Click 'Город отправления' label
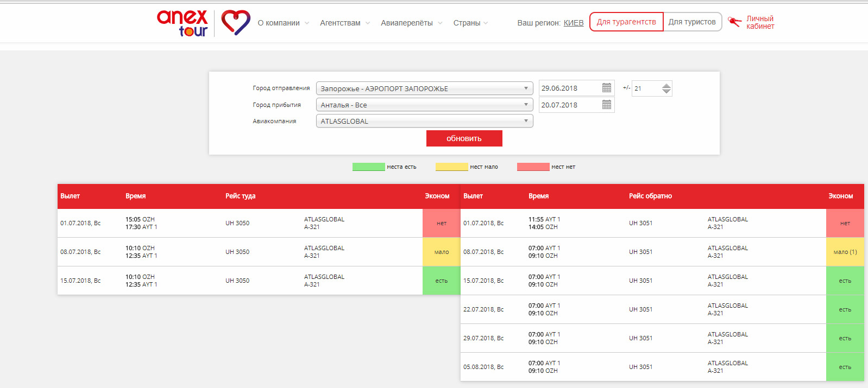This screenshot has height=388, width=868. click(x=281, y=88)
